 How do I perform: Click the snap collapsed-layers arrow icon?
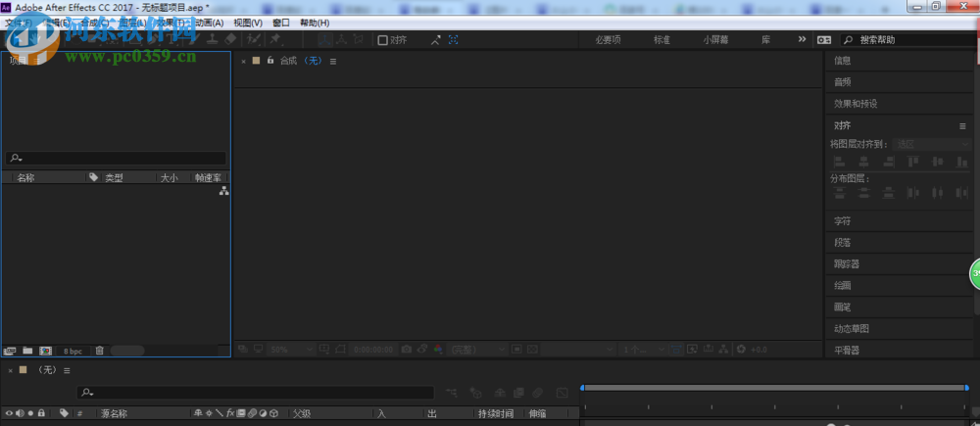point(436,39)
